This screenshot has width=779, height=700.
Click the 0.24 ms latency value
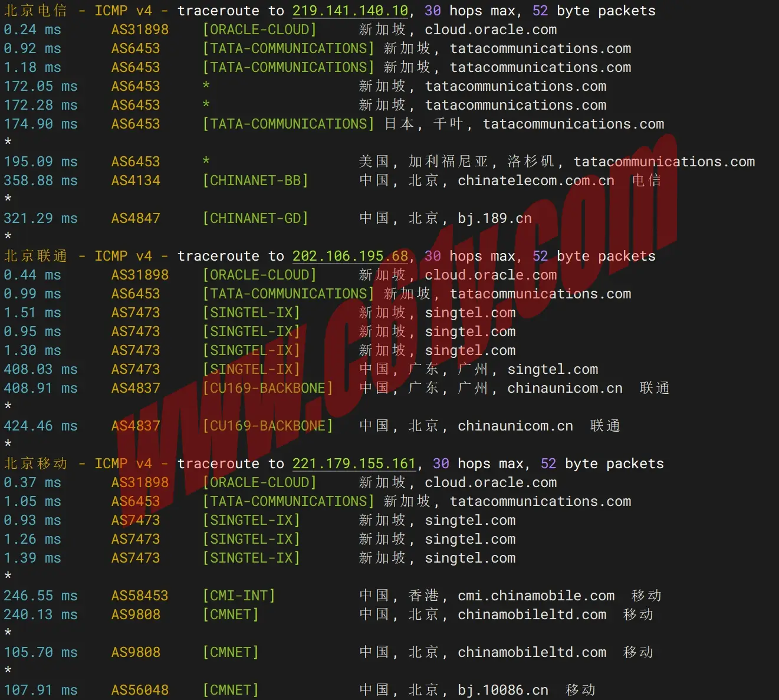click(32, 29)
